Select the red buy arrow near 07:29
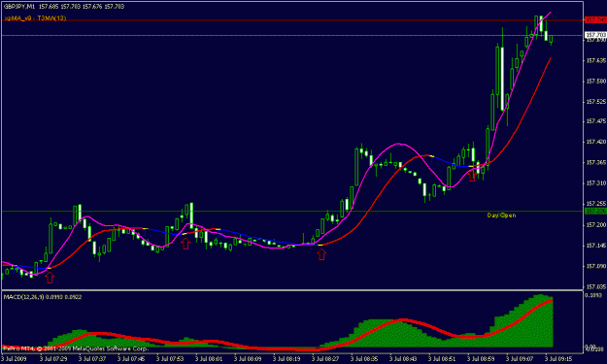 (50, 277)
